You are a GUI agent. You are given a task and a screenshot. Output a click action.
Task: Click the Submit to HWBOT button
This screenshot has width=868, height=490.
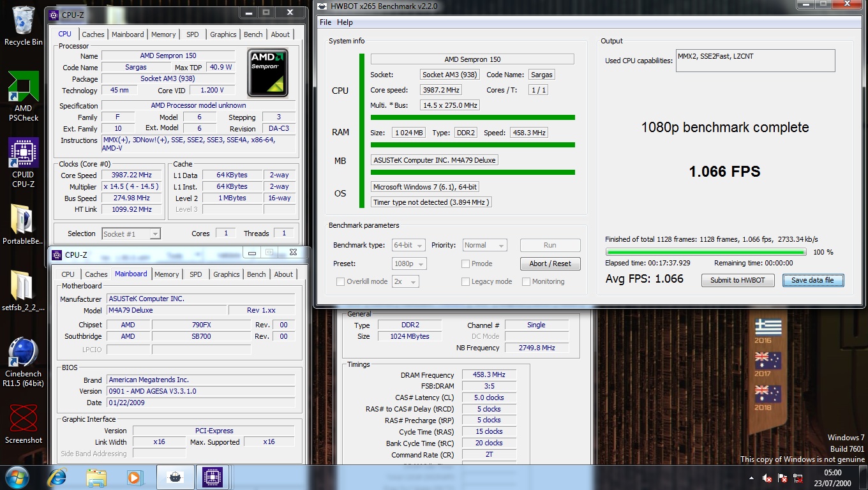(738, 280)
